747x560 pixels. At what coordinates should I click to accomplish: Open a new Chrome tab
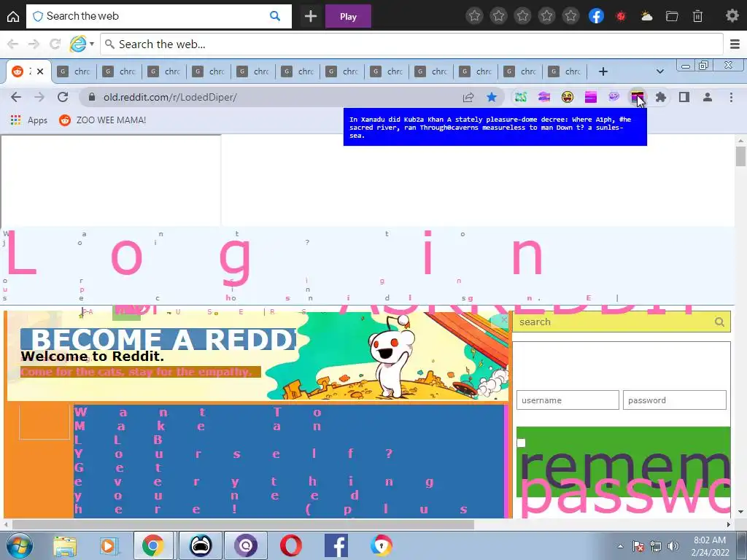(x=603, y=71)
